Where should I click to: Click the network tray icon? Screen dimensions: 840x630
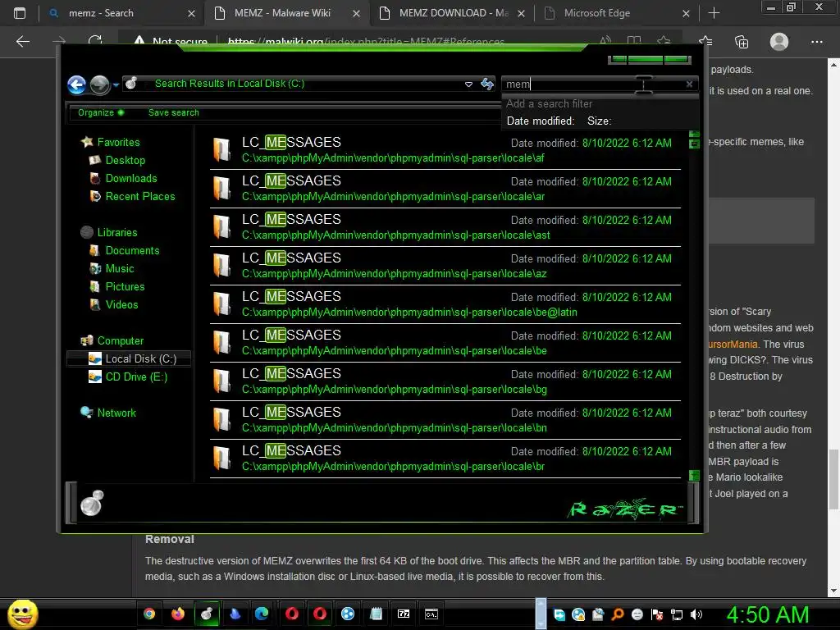(677, 614)
